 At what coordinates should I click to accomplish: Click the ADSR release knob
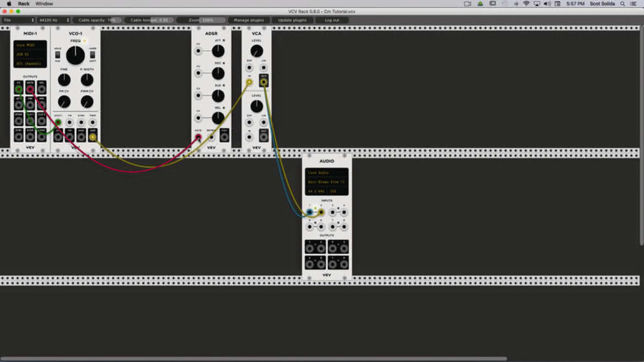point(218,118)
